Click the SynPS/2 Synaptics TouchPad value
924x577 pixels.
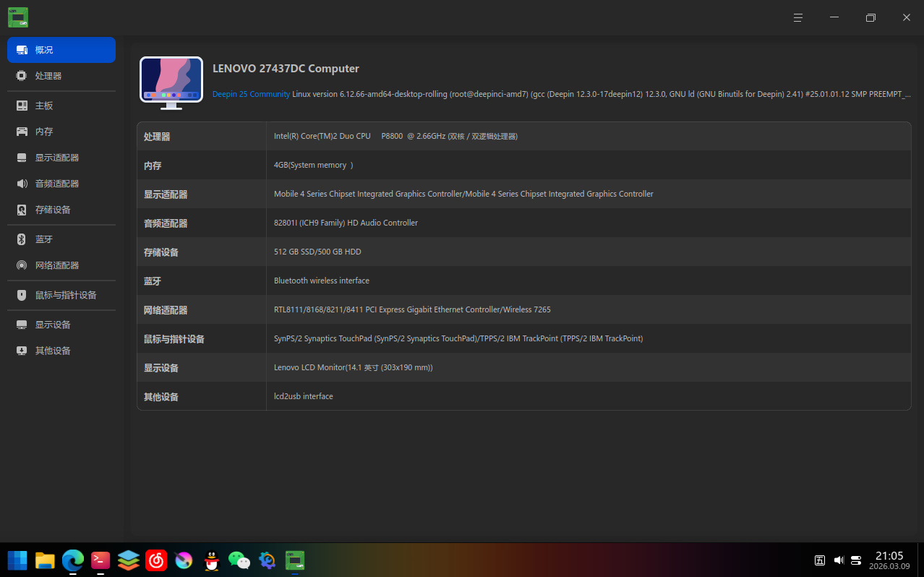coord(458,338)
